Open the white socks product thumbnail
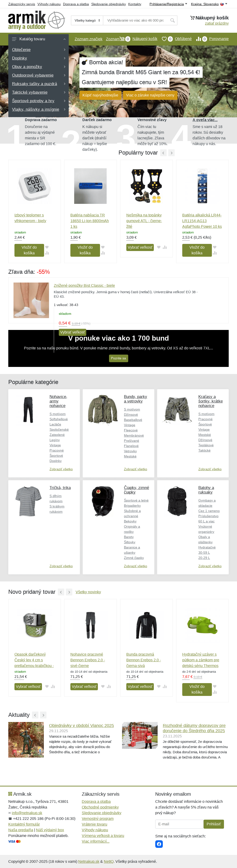Screen dimensions: 237x868 coord(31,300)
